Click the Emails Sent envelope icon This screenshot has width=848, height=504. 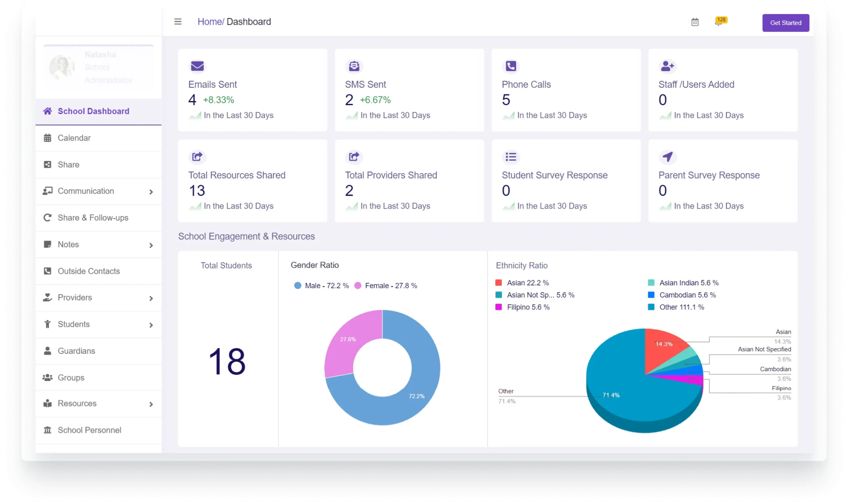pyautogui.click(x=197, y=66)
